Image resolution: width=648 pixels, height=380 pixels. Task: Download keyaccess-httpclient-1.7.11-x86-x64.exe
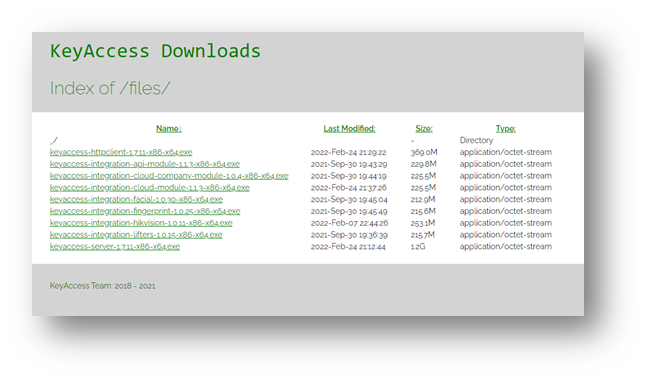click(121, 152)
